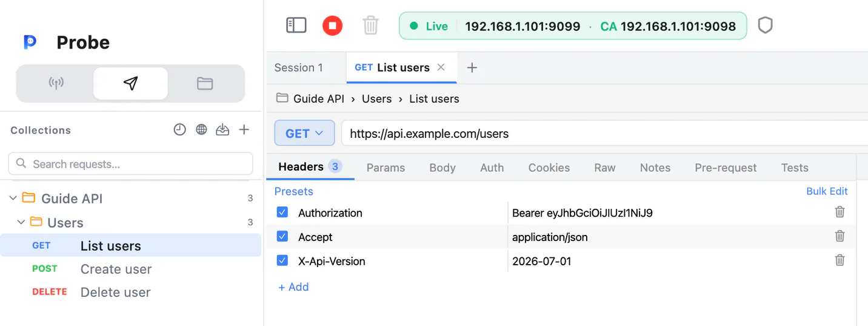Image resolution: width=868 pixels, height=326 pixels.
Task: Stop recording with red stop button
Action: click(x=332, y=25)
